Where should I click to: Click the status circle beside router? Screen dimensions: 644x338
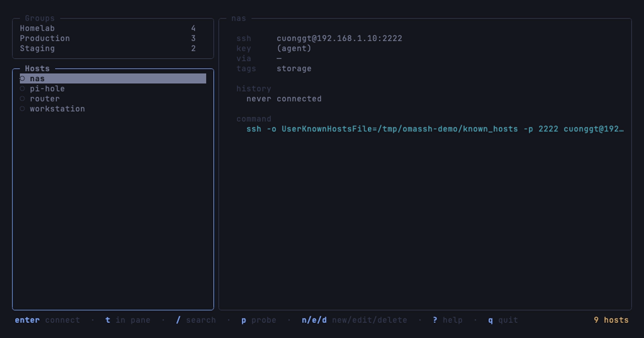[22, 99]
